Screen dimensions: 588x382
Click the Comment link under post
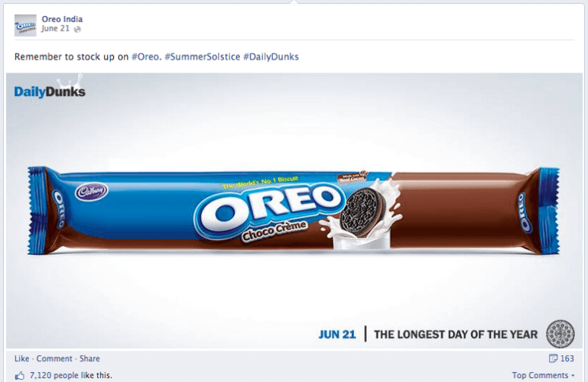[x=54, y=358]
